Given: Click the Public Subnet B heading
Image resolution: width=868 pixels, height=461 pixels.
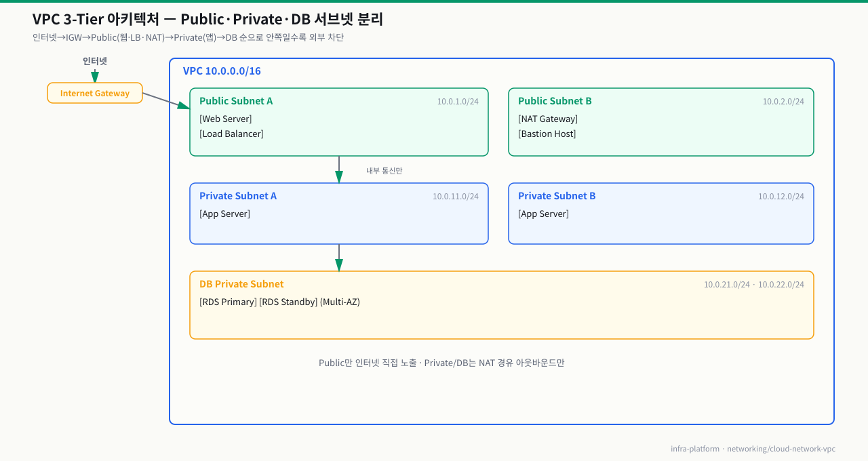Looking at the screenshot, I should tap(555, 101).
